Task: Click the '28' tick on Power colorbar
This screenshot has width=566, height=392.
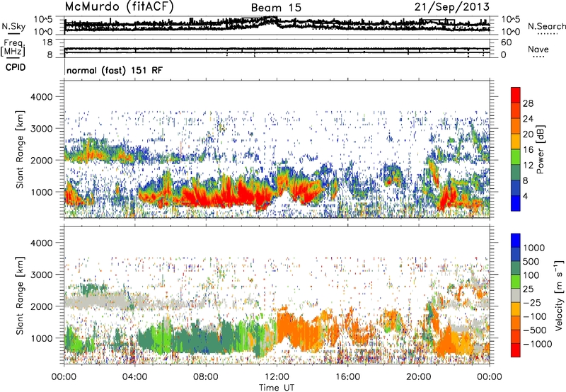Action: pos(528,103)
